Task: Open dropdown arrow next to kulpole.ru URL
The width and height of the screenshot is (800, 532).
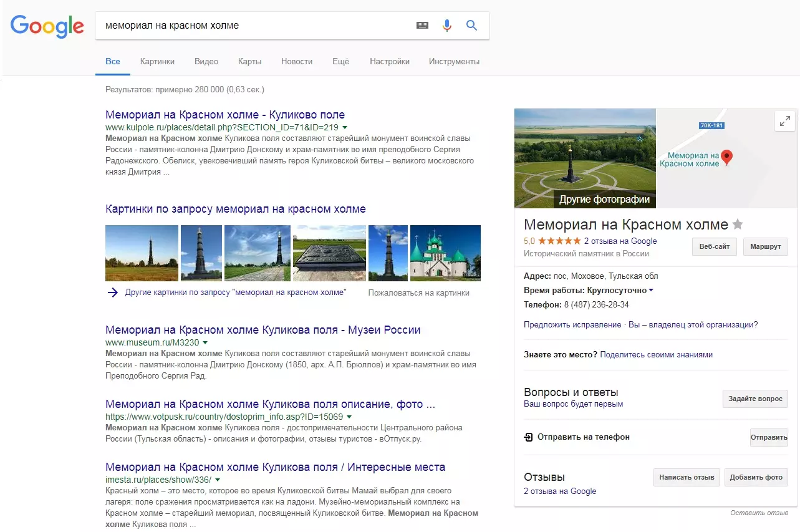Action: pyautogui.click(x=345, y=127)
